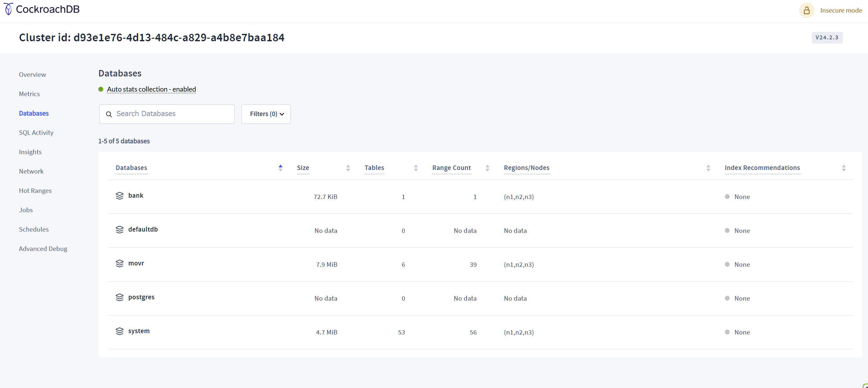Click the tables count 53

coord(401,333)
